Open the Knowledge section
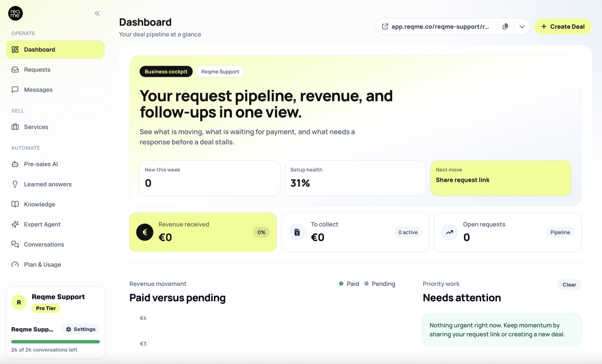 [x=55, y=204]
